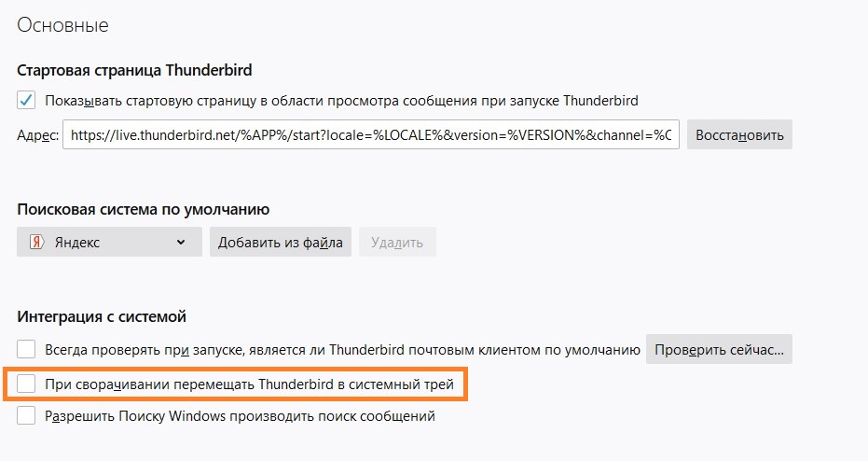Click the 'Всегда проверять при запуске' label text
Image resolution: width=868 pixels, height=461 pixels.
[x=342, y=351]
